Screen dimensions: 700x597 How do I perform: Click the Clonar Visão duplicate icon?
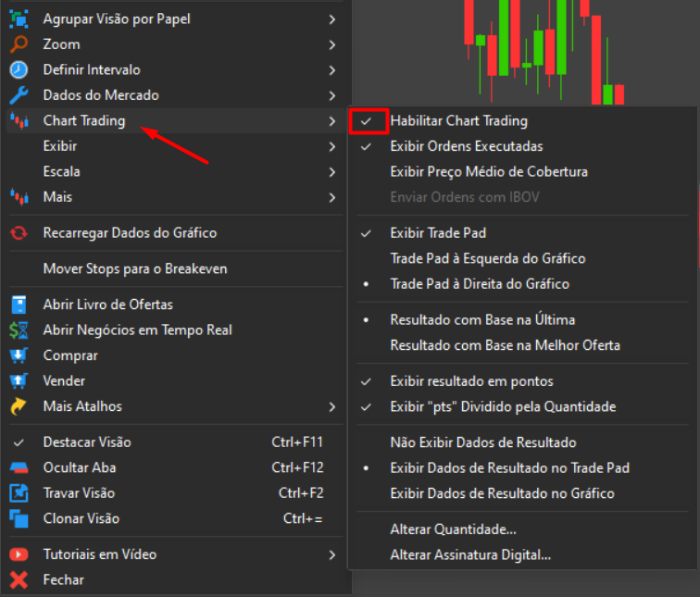(x=19, y=518)
